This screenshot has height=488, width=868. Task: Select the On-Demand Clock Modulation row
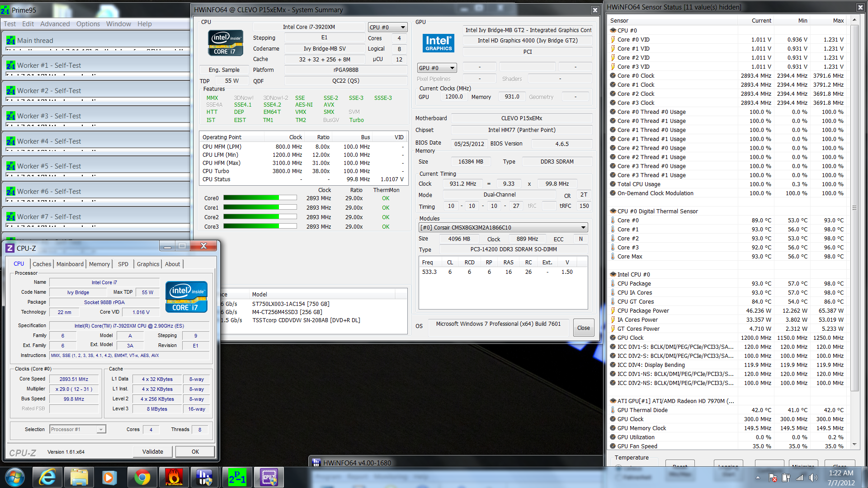[729, 193]
